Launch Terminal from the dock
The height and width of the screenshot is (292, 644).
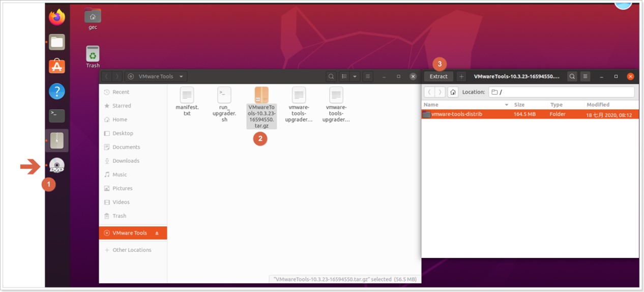(x=57, y=115)
